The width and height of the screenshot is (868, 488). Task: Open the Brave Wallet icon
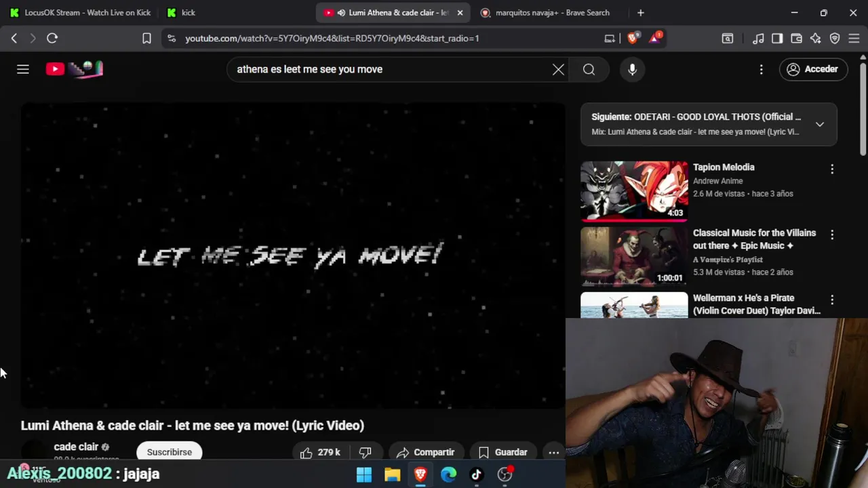tap(797, 39)
